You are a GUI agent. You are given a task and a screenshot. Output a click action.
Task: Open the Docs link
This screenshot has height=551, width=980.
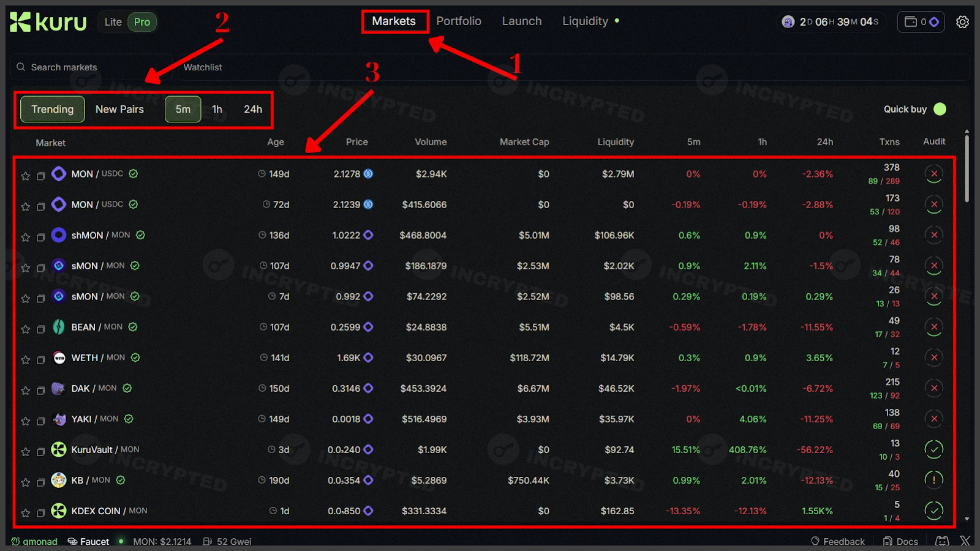(x=900, y=541)
